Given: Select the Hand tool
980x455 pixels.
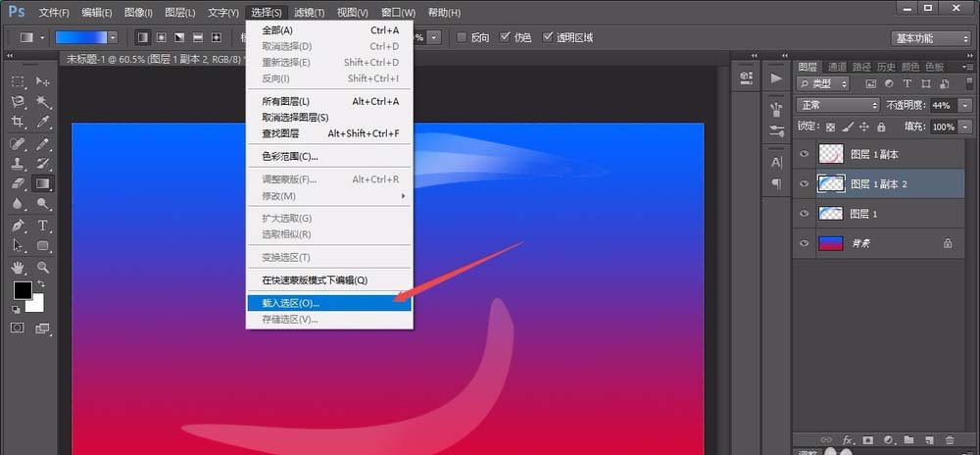Looking at the screenshot, I should coord(19,267).
